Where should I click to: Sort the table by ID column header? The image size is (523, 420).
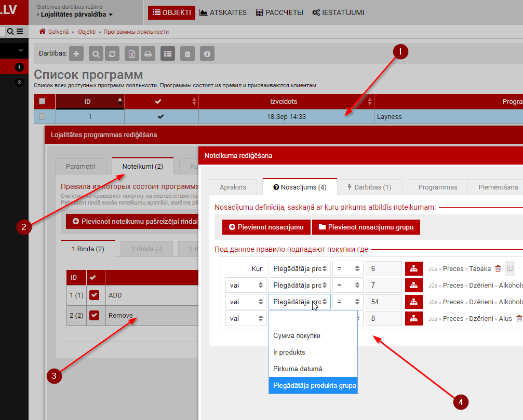click(88, 101)
